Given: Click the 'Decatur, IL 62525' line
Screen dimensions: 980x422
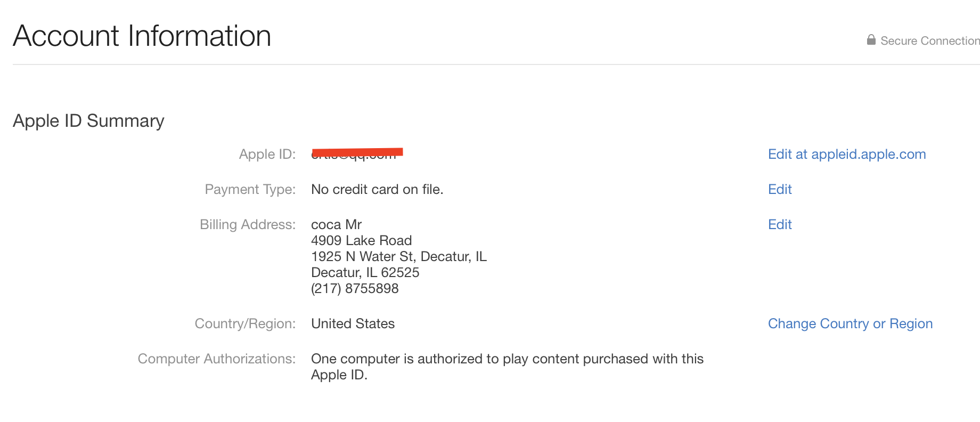Looking at the screenshot, I should [x=365, y=272].
